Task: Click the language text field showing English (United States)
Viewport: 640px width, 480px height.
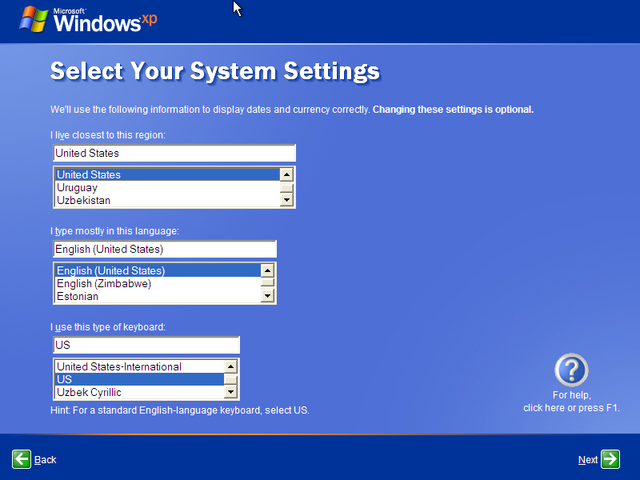Action: click(x=164, y=249)
